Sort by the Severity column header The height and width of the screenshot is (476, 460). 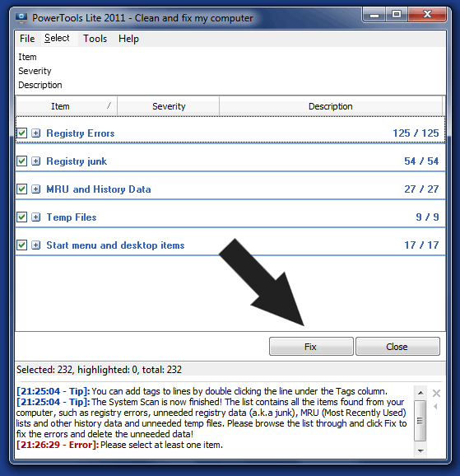coord(169,106)
